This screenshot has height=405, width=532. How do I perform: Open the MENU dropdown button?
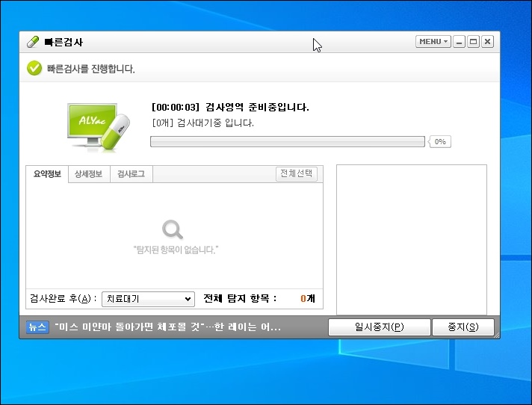(433, 41)
